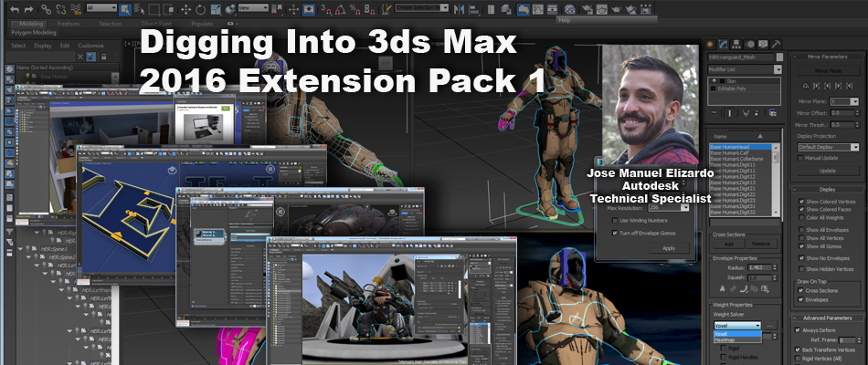Open the Populate ribbon tab
Screen dimensions: 868x365
202,24
